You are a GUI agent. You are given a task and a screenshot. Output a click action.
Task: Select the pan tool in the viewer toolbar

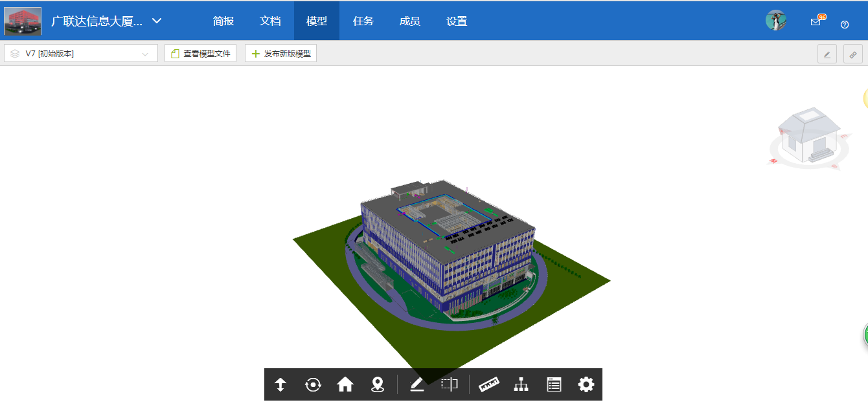[280, 384]
